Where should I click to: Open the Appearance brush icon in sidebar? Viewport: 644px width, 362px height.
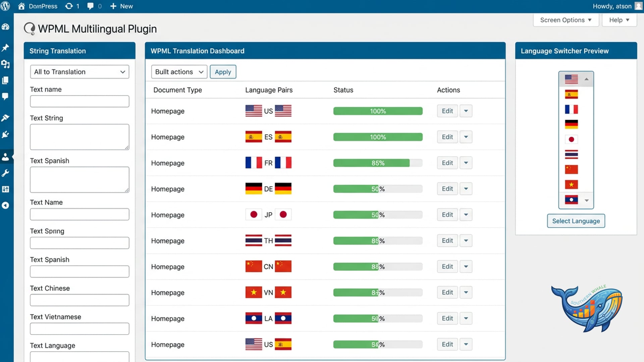tap(5, 118)
